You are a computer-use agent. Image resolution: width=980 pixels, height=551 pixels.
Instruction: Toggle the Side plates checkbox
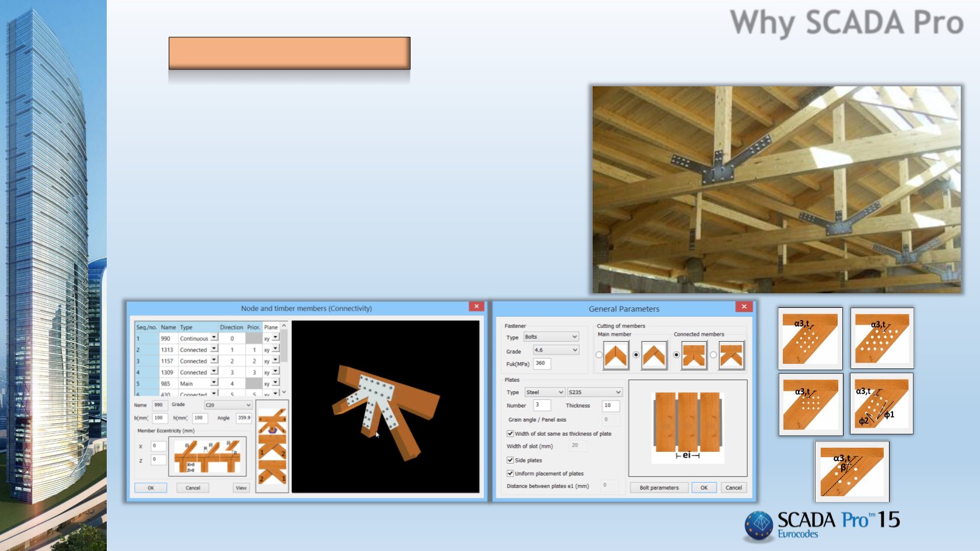click(510, 460)
